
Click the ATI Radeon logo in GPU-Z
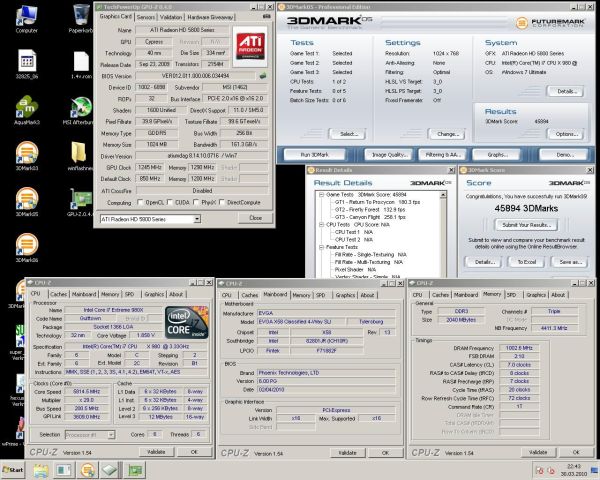click(250, 46)
